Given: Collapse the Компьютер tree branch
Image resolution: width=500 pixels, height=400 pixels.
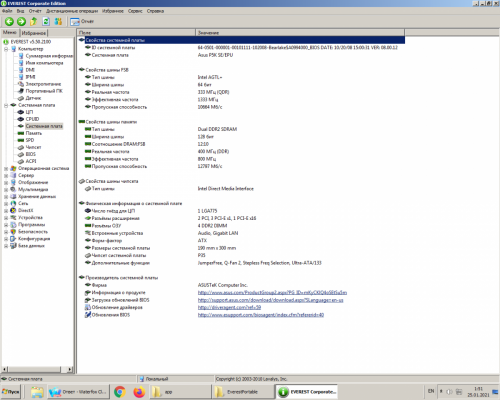Looking at the screenshot, I should click(x=6, y=49).
